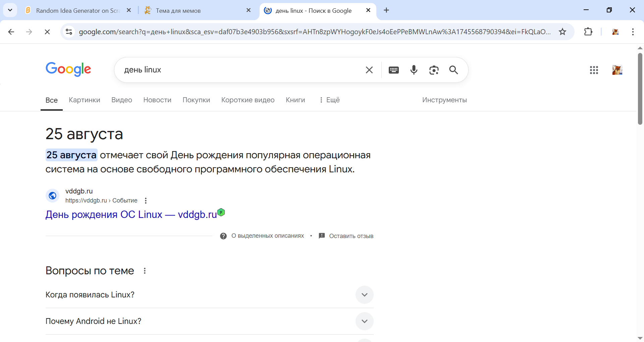Open the on-screen keyboard input tool
The width and height of the screenshot is (644, 342).
click(x=393, y=70)
